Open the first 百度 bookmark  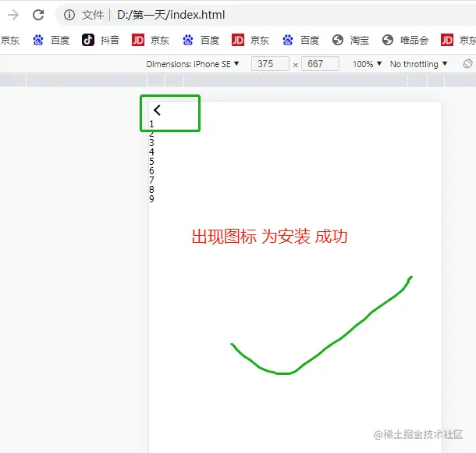51,40
